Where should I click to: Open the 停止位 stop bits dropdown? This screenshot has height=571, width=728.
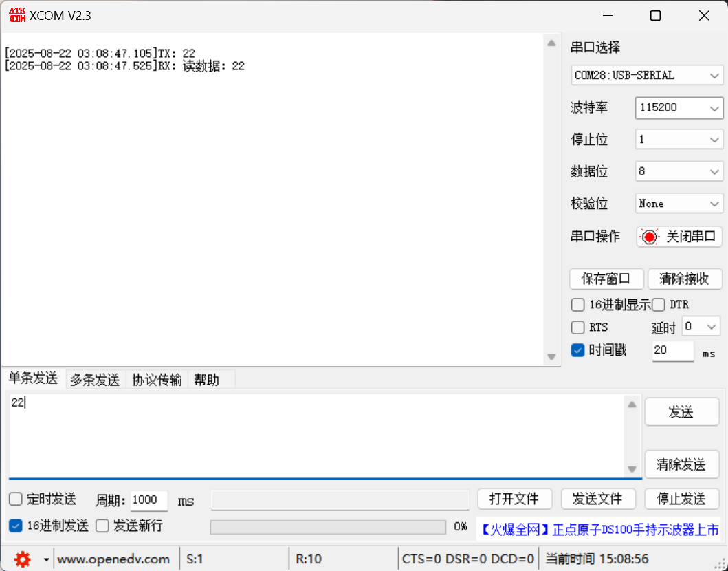tap(679, 140)
